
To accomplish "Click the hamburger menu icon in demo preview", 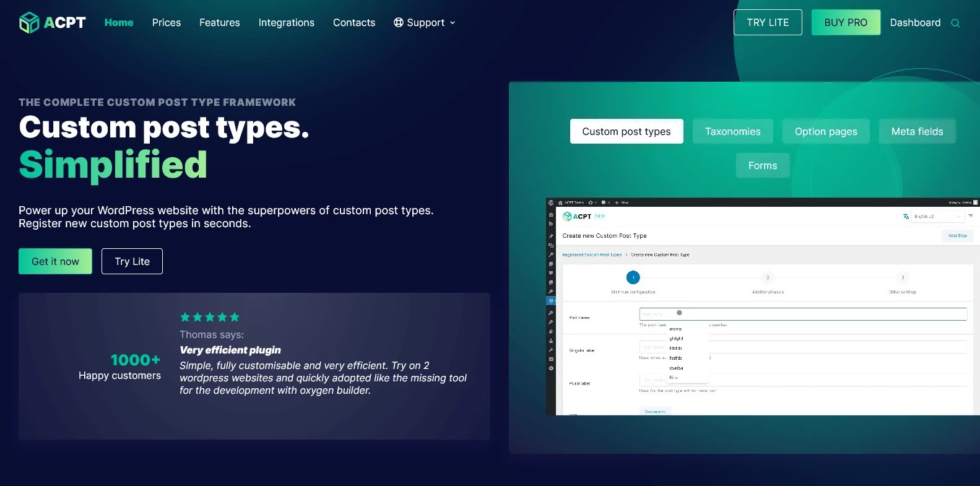I will 970,215.
